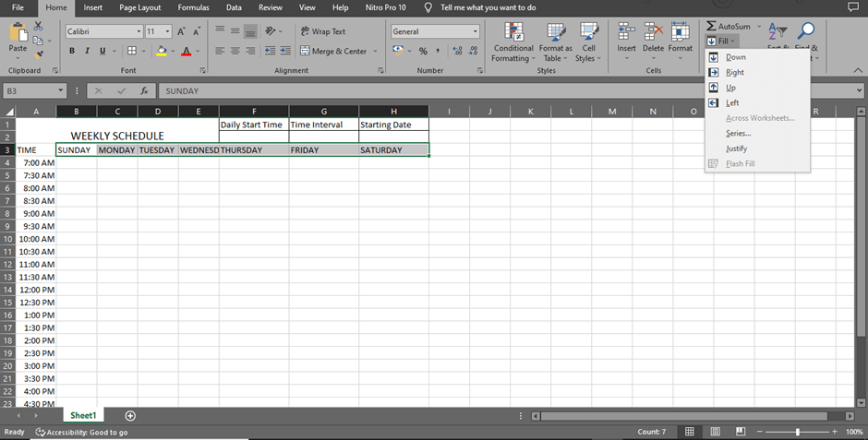Image resolution: width=868 pixels, height=440 pixels.
Task: Adjust the zoom slider handle
Action: coord(798,431)
